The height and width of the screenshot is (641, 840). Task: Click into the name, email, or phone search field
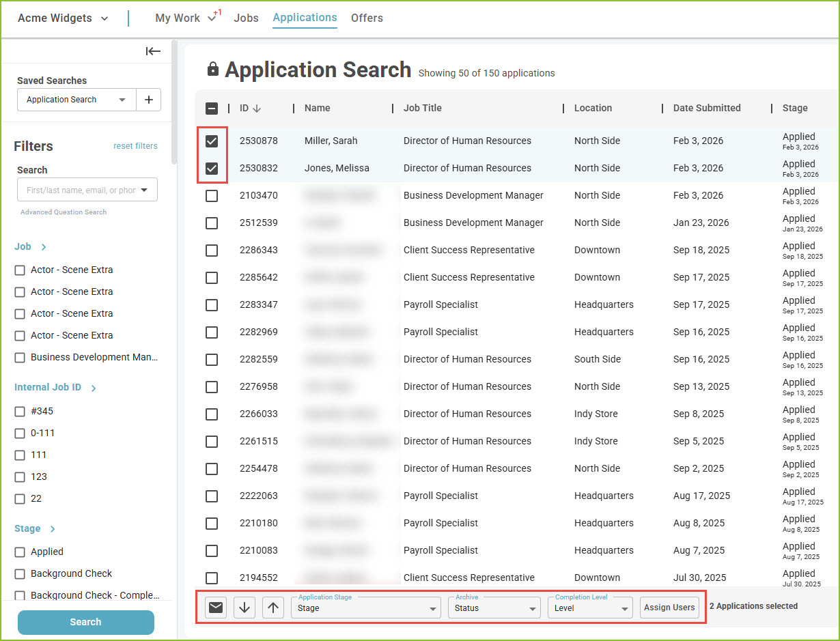[x=81, y=190]
